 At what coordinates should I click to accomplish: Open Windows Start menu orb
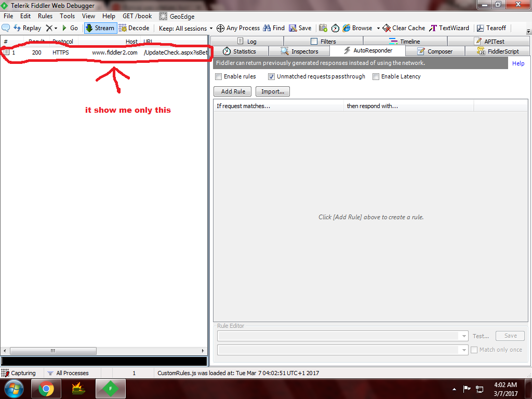coord(14,389)
